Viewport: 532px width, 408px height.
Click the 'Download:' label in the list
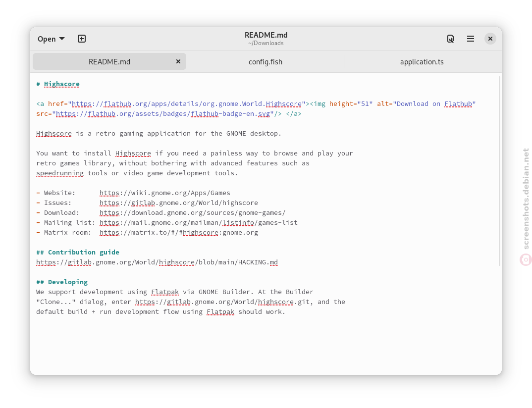coord(62,212)
